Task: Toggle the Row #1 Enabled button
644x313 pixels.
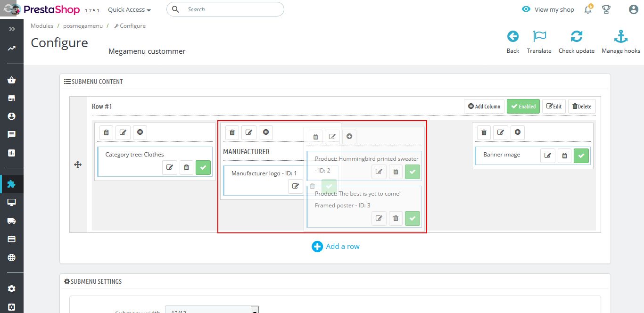Action: pos(523,107)
